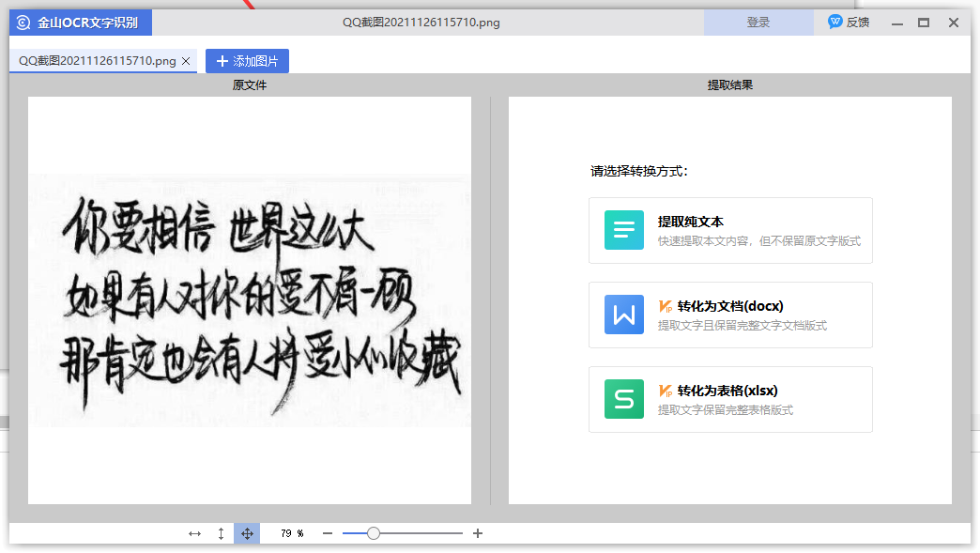Fit image to height

[221, 533]
